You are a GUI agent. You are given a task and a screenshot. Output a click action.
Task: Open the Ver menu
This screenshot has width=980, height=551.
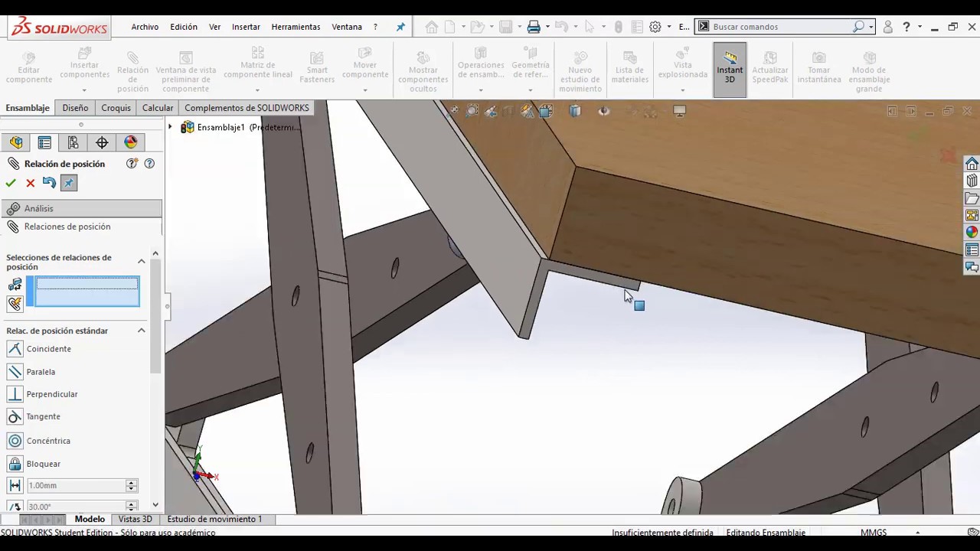[x=215, y=27]
